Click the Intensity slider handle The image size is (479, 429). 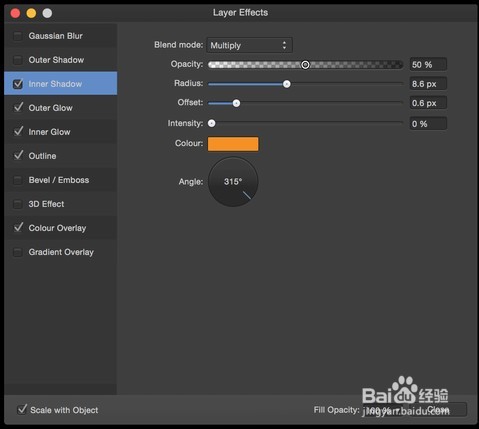211,124
